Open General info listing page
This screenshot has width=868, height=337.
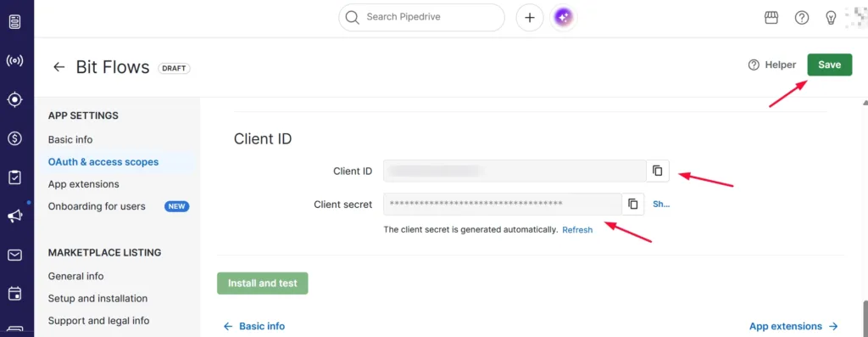pyautogui.click(x=75, y=276)
